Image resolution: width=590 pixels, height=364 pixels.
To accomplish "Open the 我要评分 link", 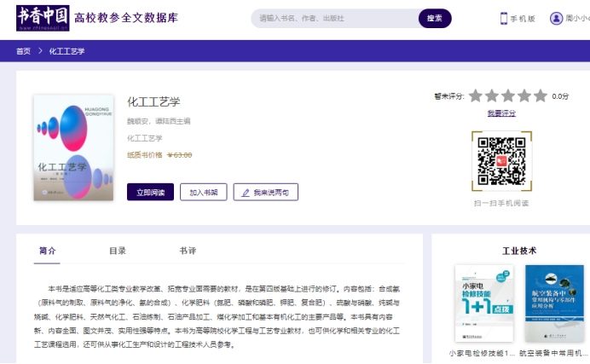I will click(501, 113).
